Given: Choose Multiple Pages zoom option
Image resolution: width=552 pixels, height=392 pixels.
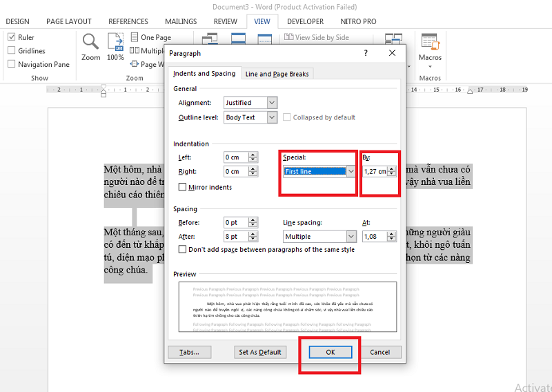Looking at the screenshot, I should [x=147, y=50].
